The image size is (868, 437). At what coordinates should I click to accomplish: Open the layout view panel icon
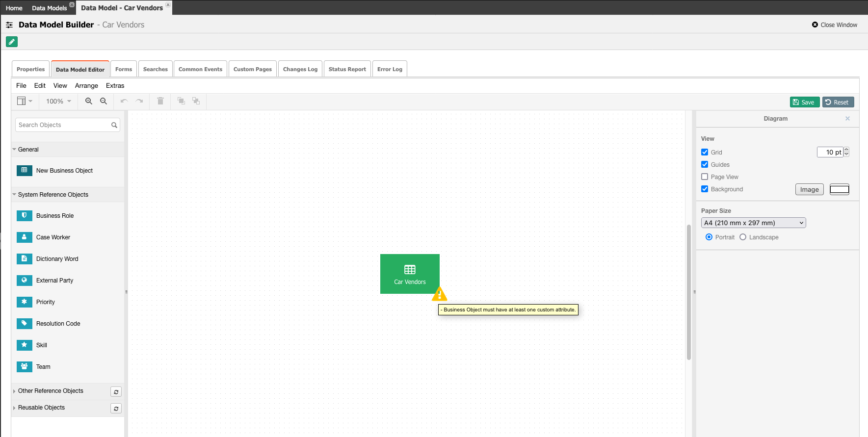click(25, 101)
